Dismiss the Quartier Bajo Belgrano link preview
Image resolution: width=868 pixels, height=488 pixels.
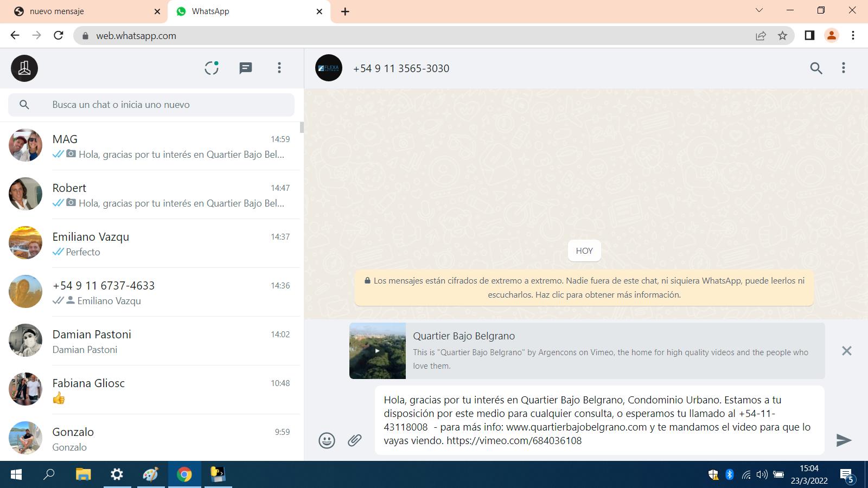(847, 351)
